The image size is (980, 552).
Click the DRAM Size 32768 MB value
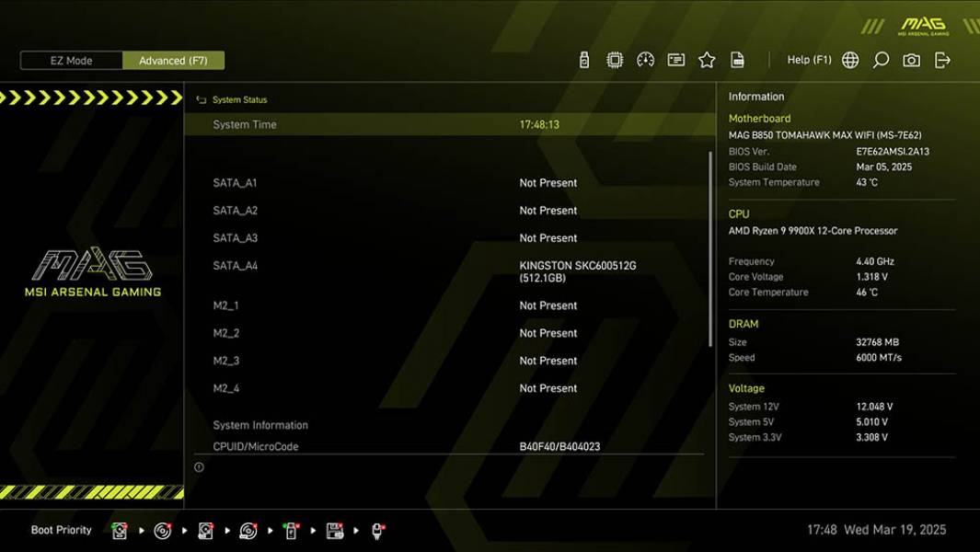tap(877, 342)
